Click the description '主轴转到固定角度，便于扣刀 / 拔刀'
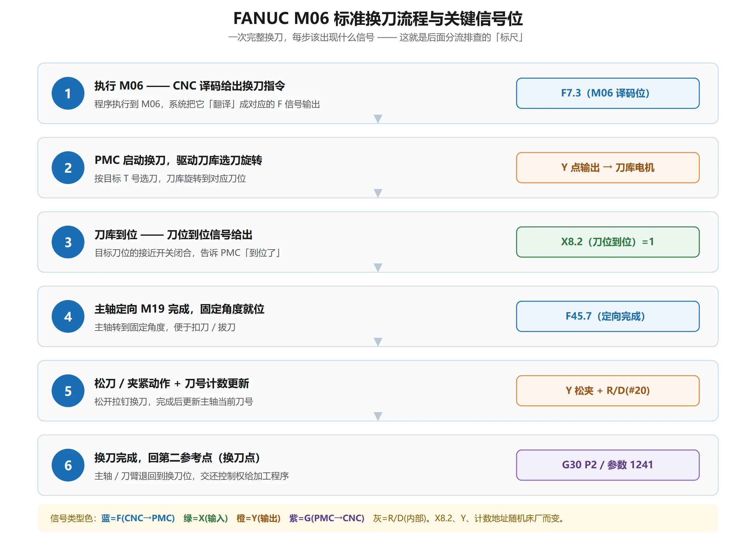This screenshot has height=542, width=756. [165, 327]
